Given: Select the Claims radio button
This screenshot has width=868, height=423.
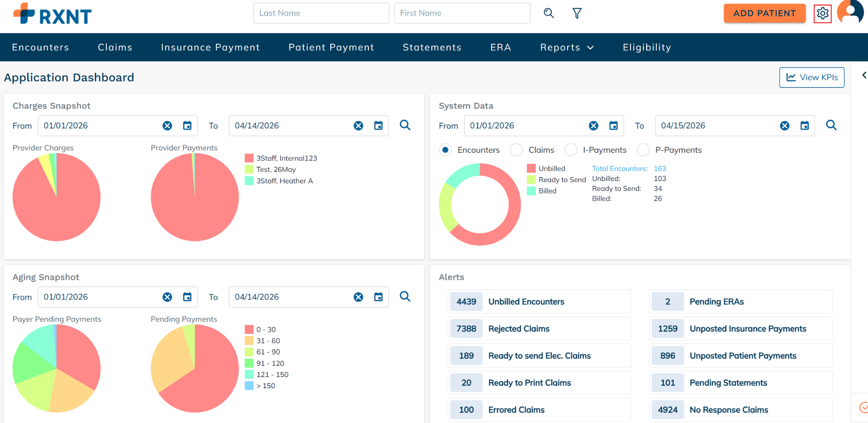Looking at the screenshot, I should [516, 150].
